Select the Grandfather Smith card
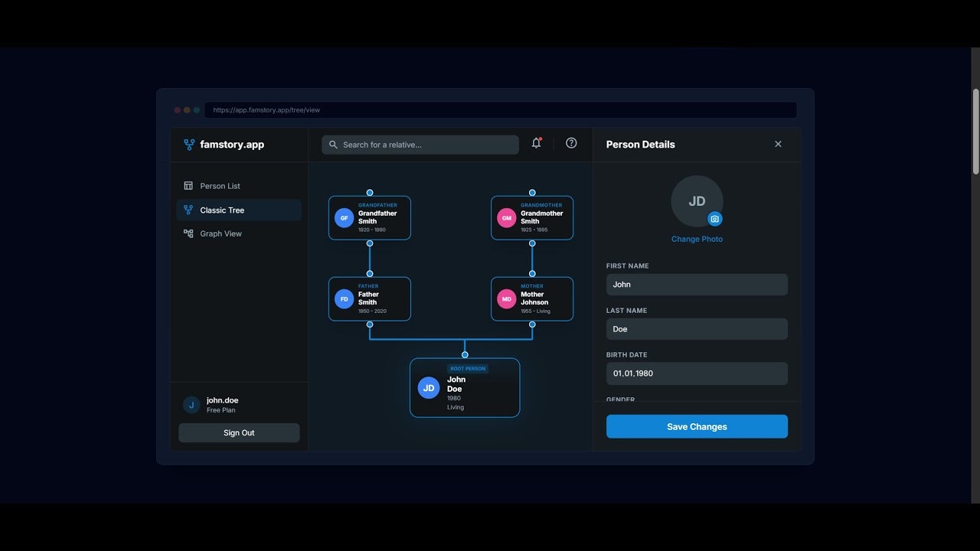The width and height of the screenshot is (980, 551). tap(370, 218)
